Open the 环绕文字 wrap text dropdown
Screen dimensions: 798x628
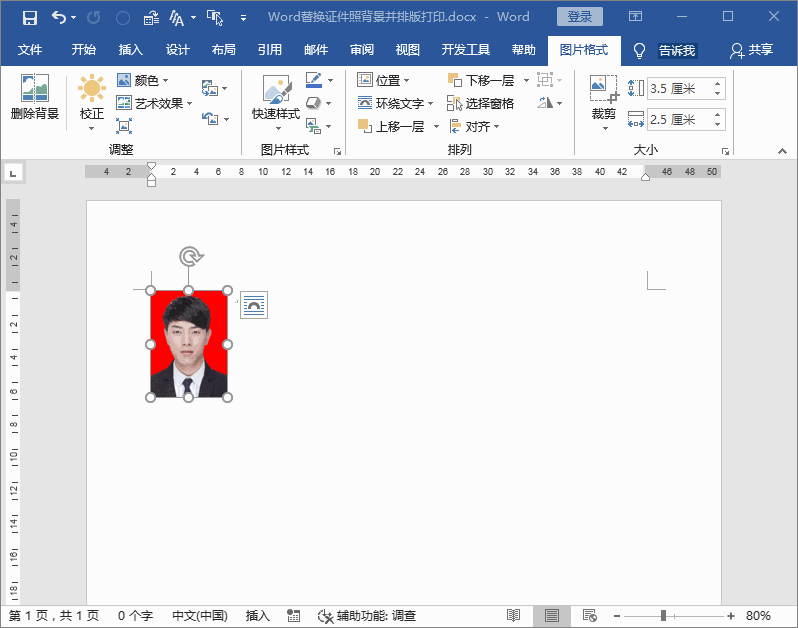coord(395,103)
